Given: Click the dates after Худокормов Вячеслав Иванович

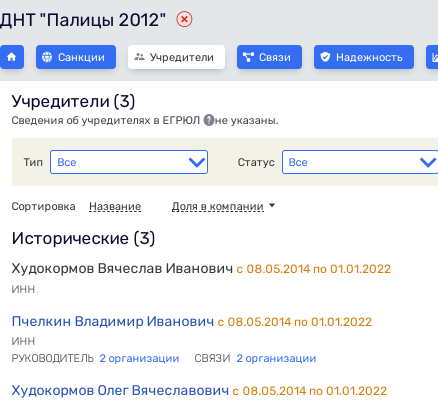Looking at the screenshot, I should 314,269.
